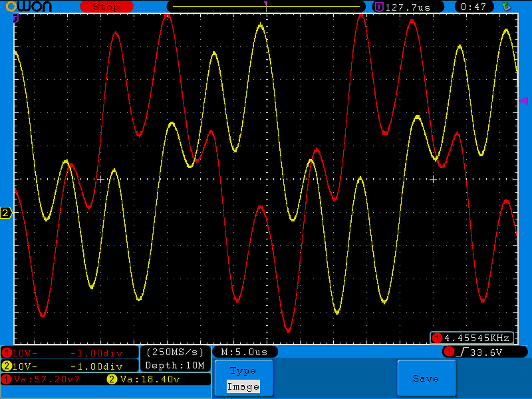This screenshot has height=399, width=532.
Task: Click the channel 2 10V- scale value
Action: coord(25,367)
